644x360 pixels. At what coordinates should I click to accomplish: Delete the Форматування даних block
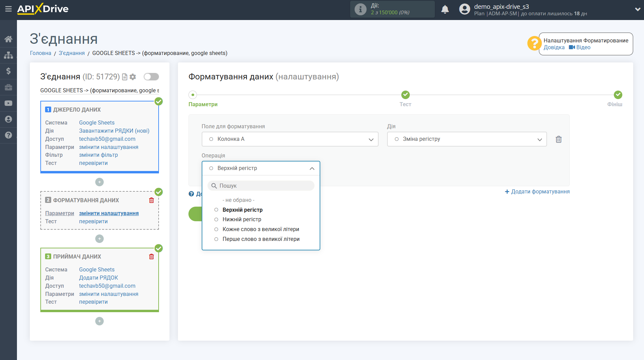152,200
